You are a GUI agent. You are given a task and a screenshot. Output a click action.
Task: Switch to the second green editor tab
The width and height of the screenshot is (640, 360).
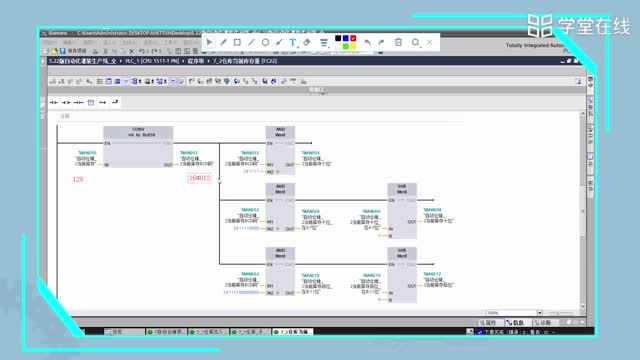(x=209, y=332)
